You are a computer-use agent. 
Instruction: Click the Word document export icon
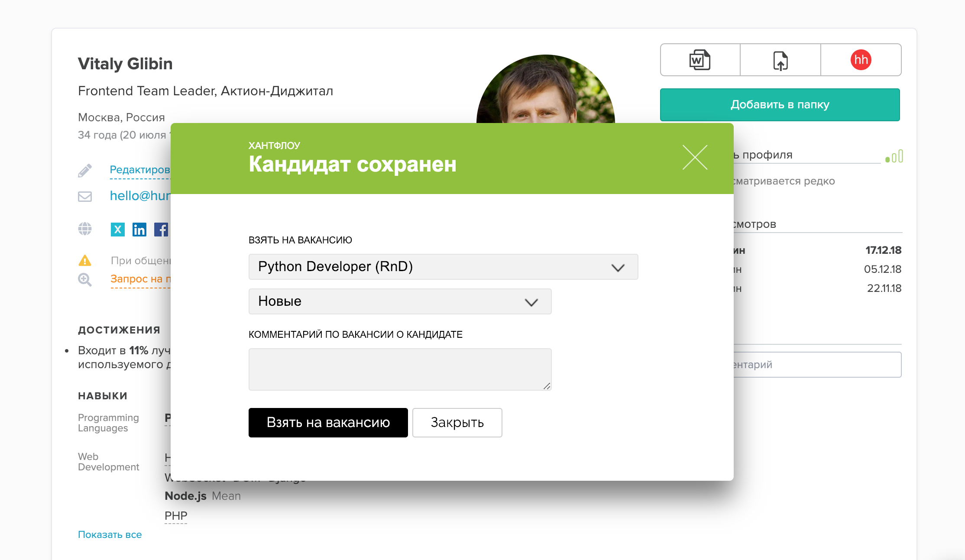click(700, 60)
